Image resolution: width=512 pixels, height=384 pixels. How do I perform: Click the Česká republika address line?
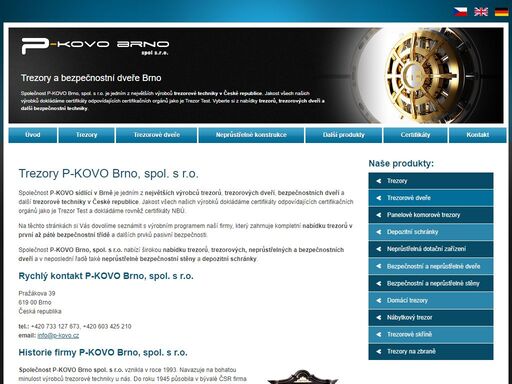[40, 312]
